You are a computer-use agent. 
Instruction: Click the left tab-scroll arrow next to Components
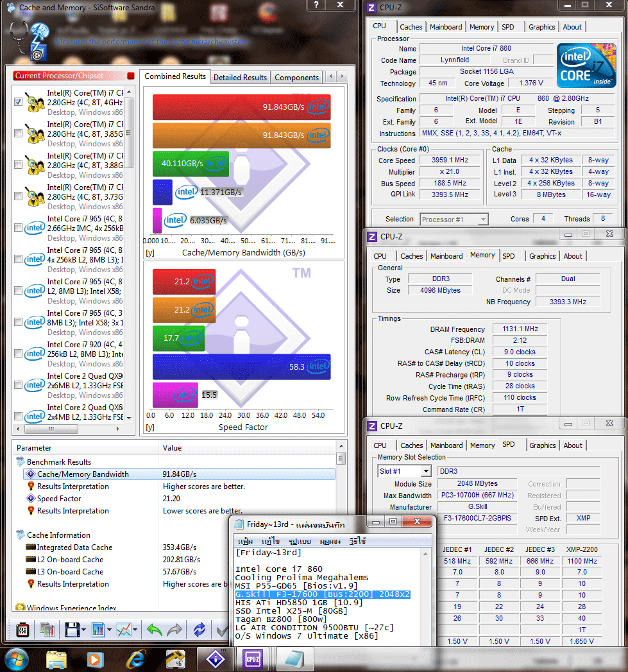(331, 76)
